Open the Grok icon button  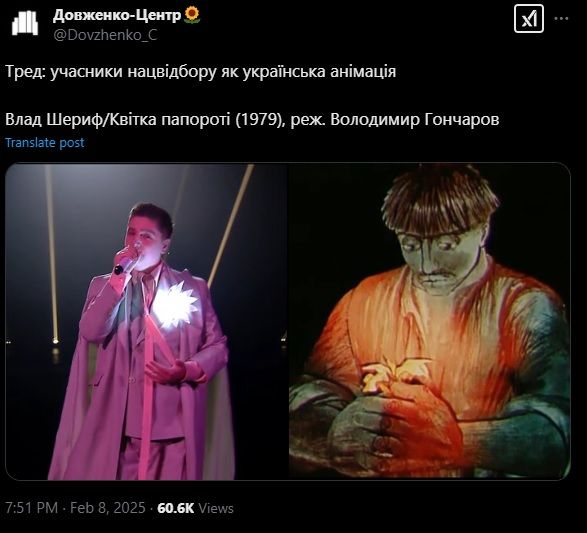pos(529,19)
